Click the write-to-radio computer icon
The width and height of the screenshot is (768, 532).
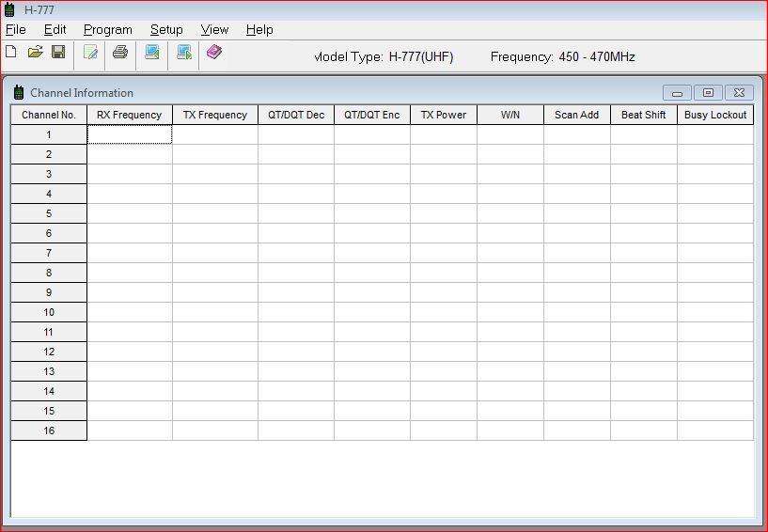[x=184, y=53]
